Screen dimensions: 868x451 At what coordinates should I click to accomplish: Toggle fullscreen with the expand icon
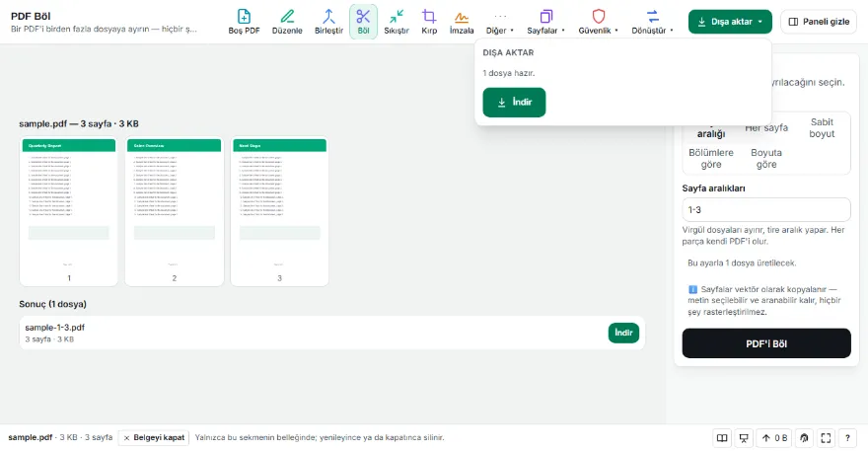[x=826, y=438]
